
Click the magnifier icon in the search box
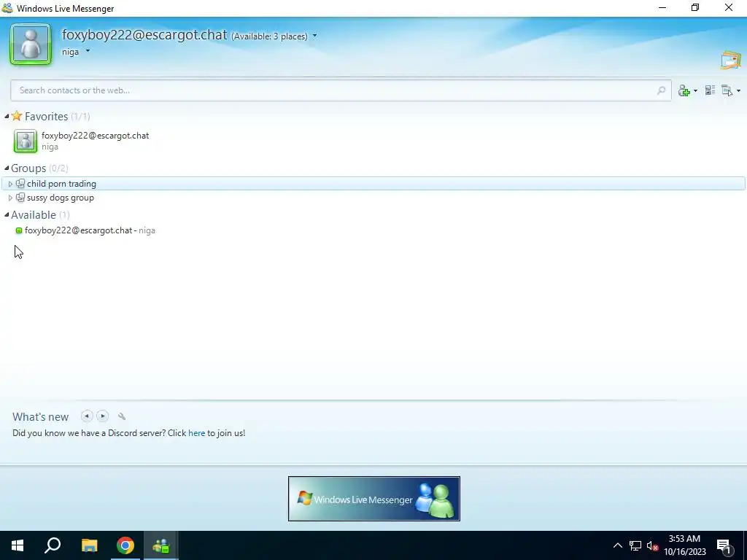pyautogui.click(x=661, y=90)
